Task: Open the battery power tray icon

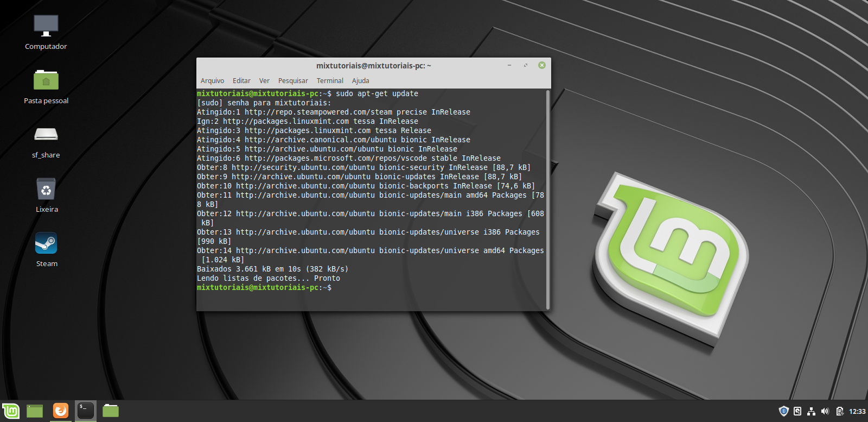Action: 839,411
